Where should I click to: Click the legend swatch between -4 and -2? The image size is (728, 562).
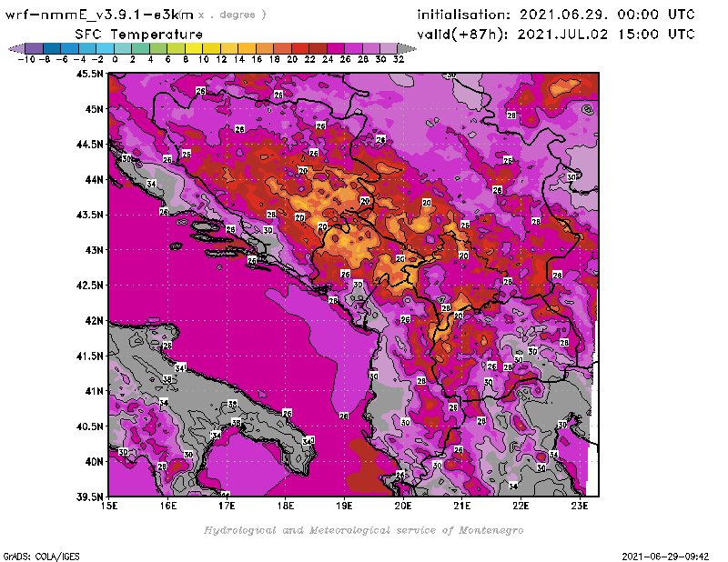click(x=87, y=48)
